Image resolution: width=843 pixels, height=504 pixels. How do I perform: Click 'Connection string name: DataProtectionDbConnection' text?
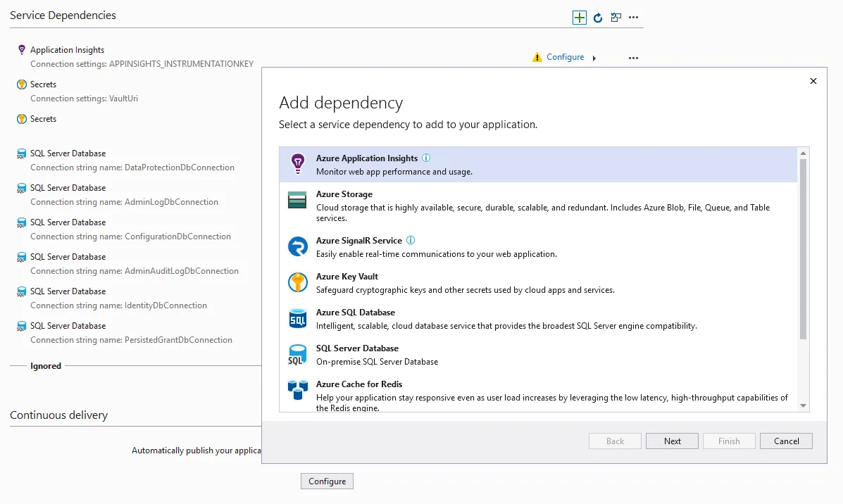pyautogui.click(x=132, y=168)
